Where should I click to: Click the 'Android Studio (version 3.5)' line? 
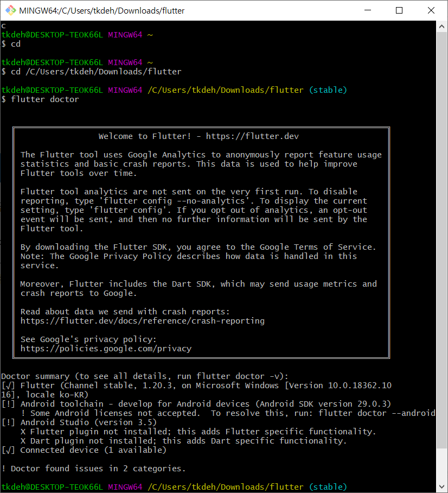pos(79,422)
